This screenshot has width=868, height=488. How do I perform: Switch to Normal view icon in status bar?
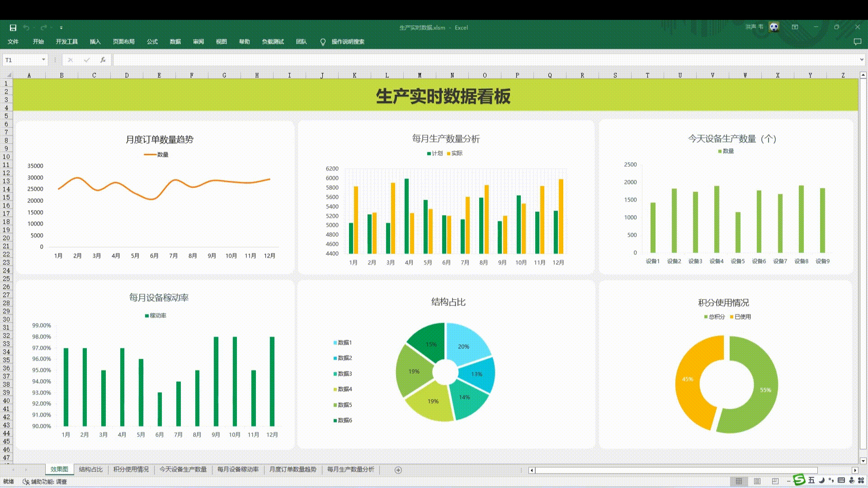pyautogui.click(x=739, y=481)
